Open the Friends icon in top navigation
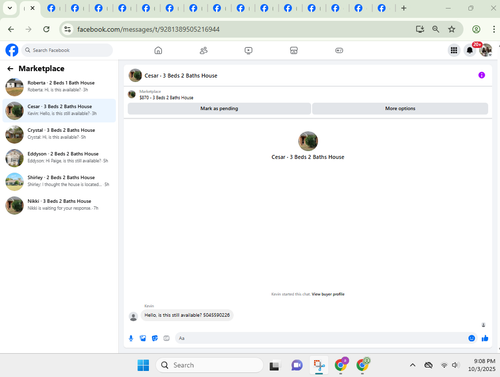Image resolution: width=500 pixels, height=377 pixels. pos(204,51)
